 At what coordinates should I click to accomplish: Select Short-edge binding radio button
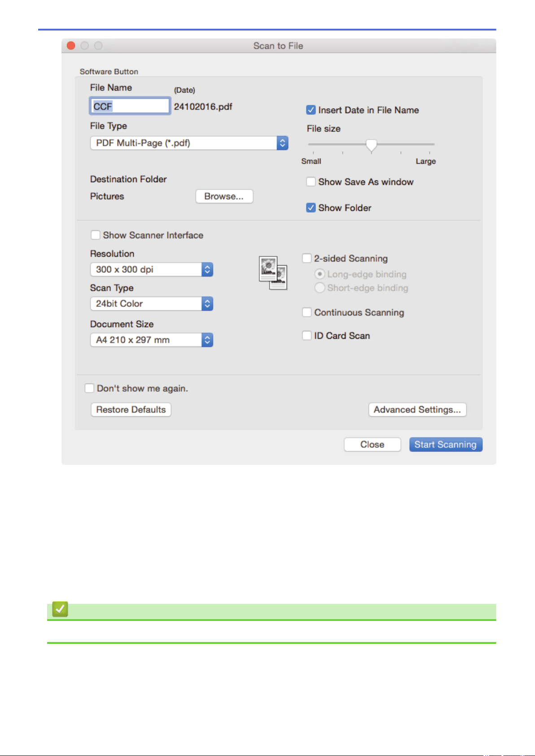pos(320,288)
